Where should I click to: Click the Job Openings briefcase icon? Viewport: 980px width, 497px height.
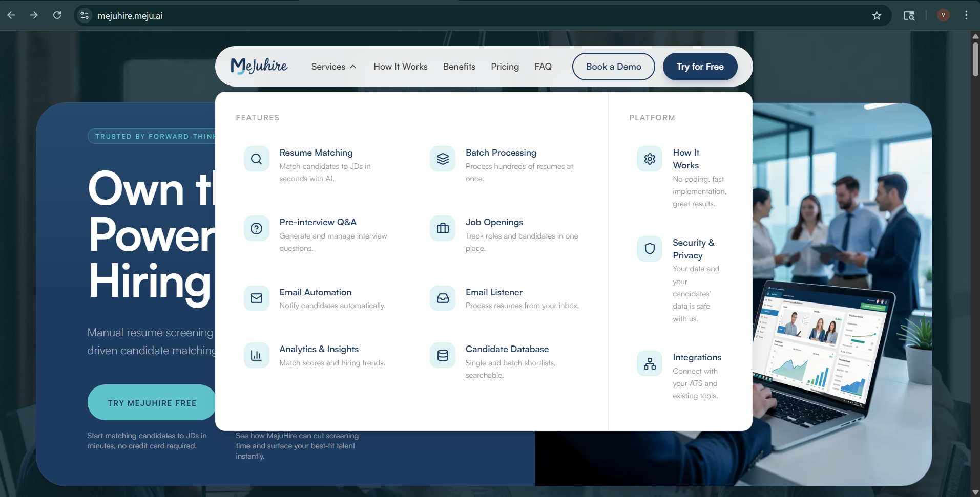(443, 228)
